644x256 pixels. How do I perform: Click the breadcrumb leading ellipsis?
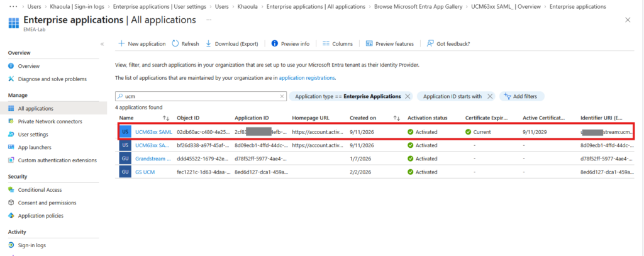(x=13, y=6)
